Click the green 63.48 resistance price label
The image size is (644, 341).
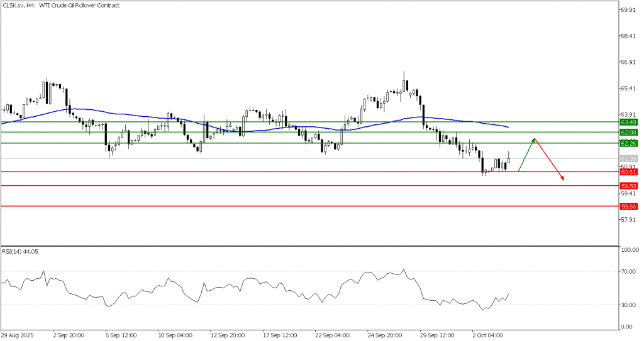tap(628, 122)
